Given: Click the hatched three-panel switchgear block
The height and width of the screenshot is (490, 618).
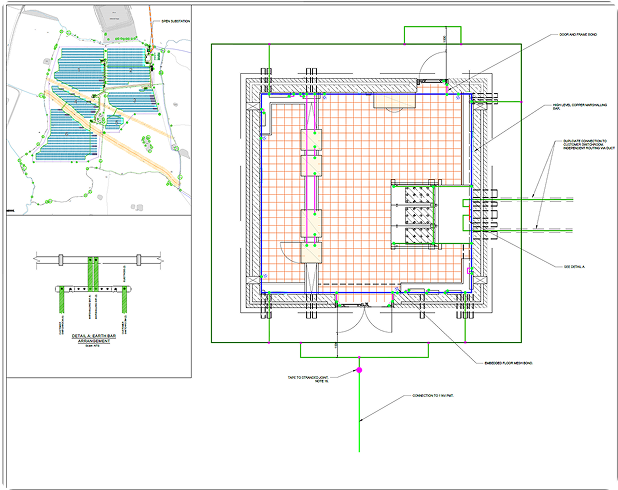Looking at the screenshot, I should 419,215.
